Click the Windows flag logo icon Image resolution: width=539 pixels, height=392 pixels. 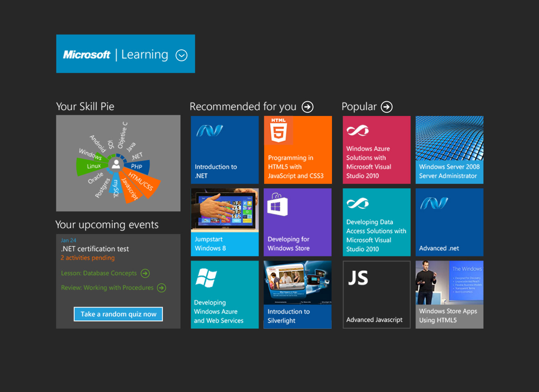206,278
